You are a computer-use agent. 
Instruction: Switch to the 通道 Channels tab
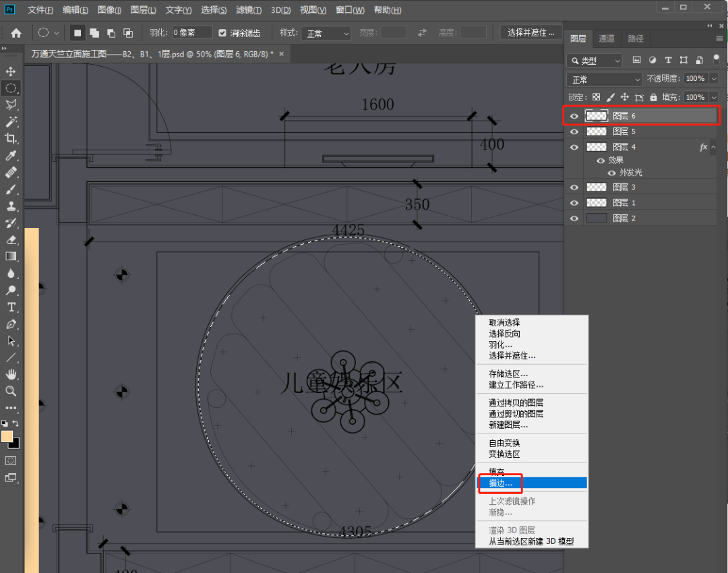click(607, 38)
